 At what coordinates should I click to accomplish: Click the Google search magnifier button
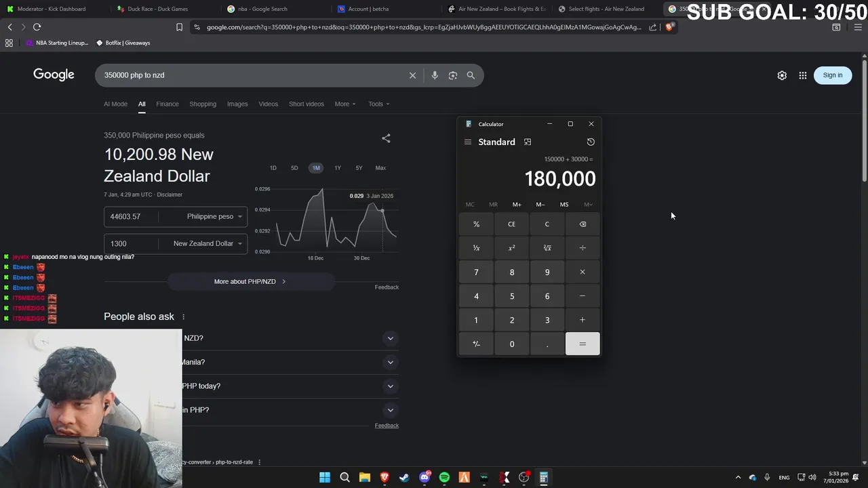pyautogui.click(x=471, y=75)
